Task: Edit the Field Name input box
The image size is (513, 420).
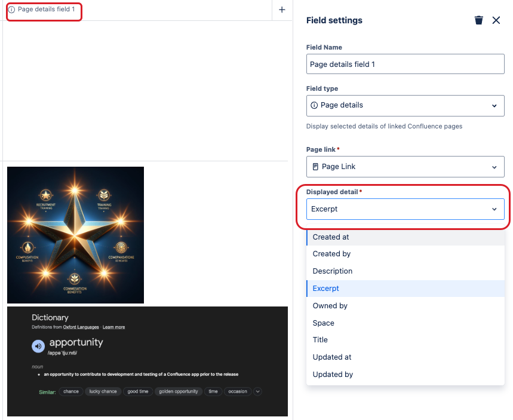Action: coord(405,64)
